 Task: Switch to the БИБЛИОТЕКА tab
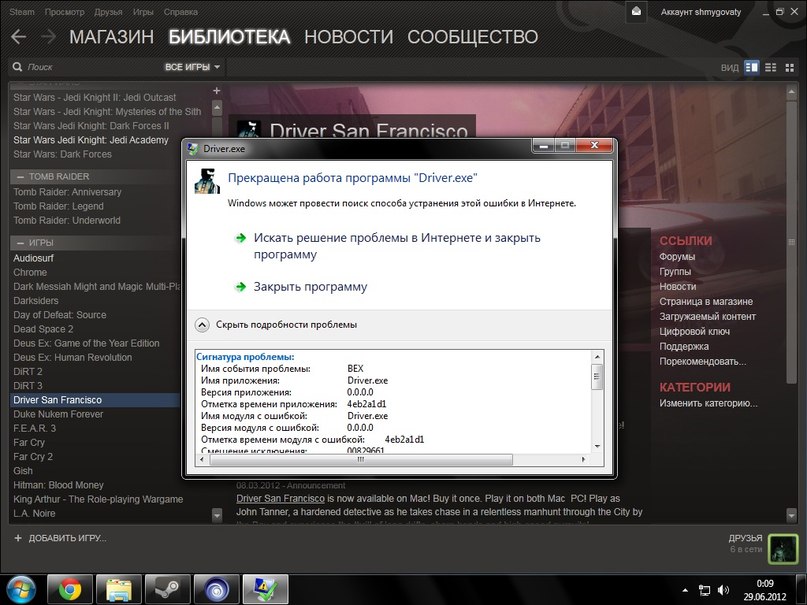(x=229, y=37)
